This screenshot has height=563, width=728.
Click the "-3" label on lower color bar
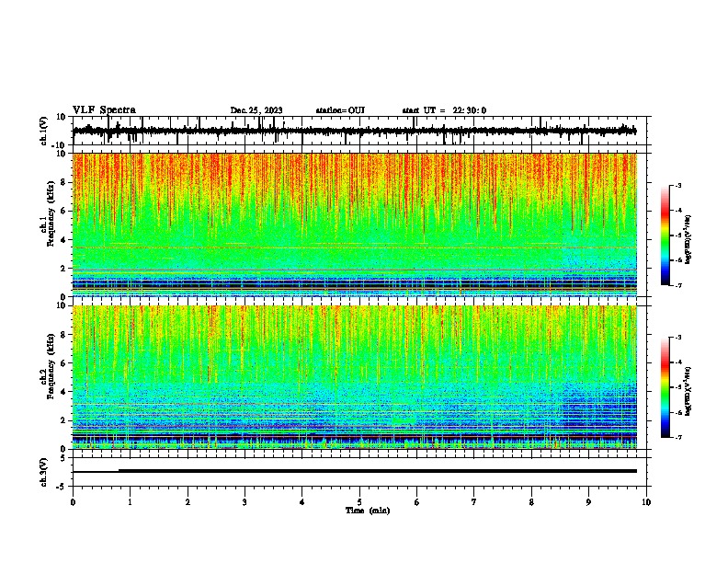(x=677, y=338)
